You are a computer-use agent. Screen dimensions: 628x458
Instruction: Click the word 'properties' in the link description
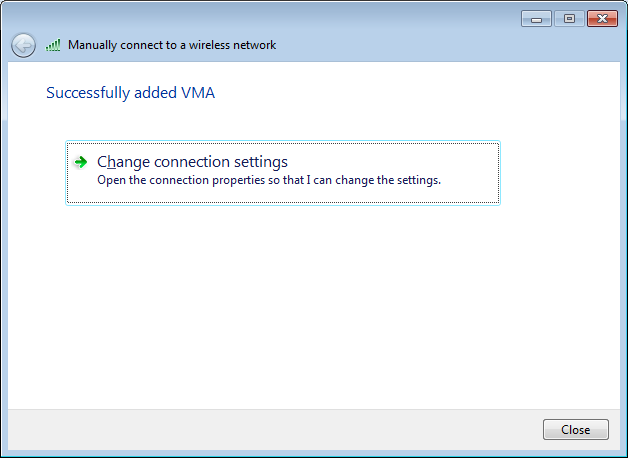point(238,180)
